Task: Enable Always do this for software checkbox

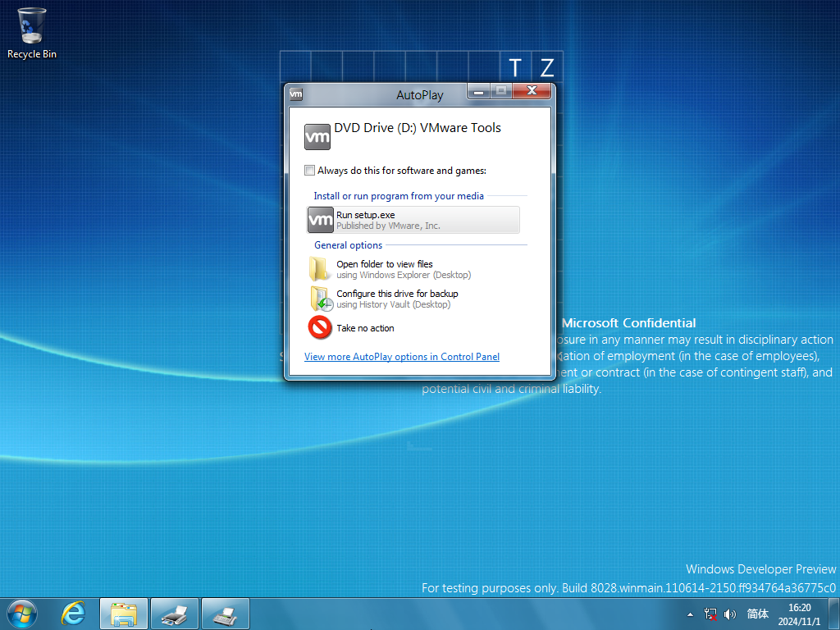Action: (x=309, y=171)
